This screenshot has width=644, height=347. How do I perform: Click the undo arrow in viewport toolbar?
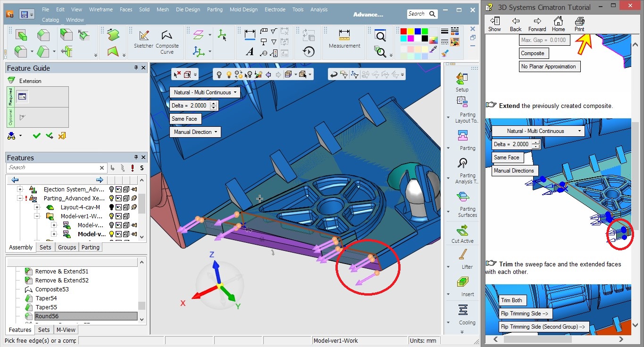[x=334, y=74]
